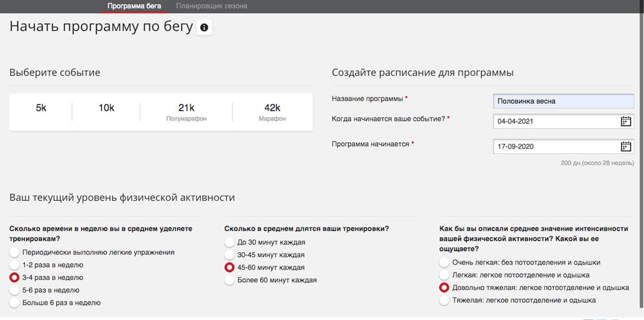This screenshot has height=320, width=644.
Task: Choose 42k Марафон event
Action: [x=272, y=112]
